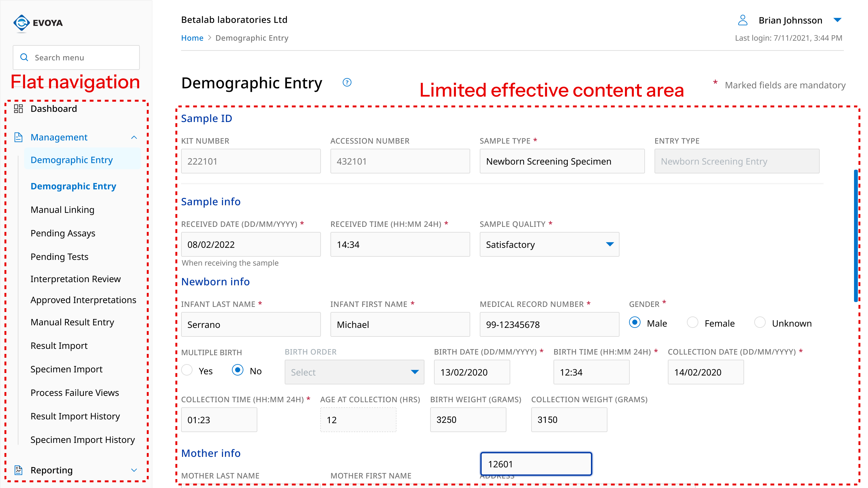This screenshot has width=868, height=488.
Task: Click the Collection Time field
Action: 219,420
